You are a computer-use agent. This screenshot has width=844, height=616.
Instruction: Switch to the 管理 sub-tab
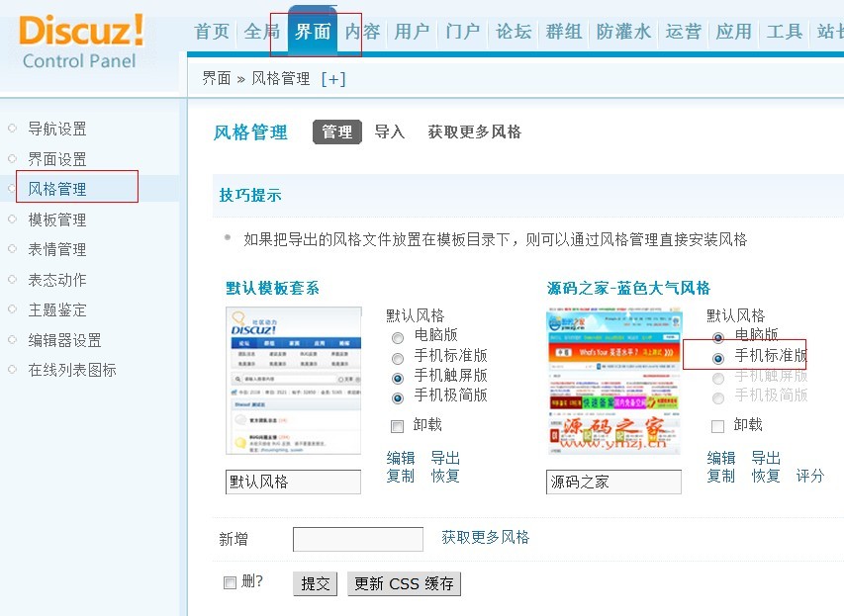[337, 132]
